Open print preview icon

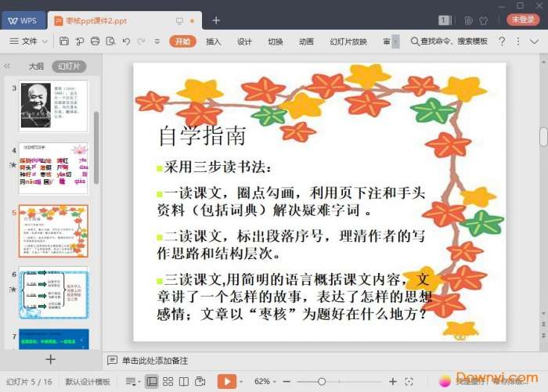pyautogui.click(x=110, y=41)
